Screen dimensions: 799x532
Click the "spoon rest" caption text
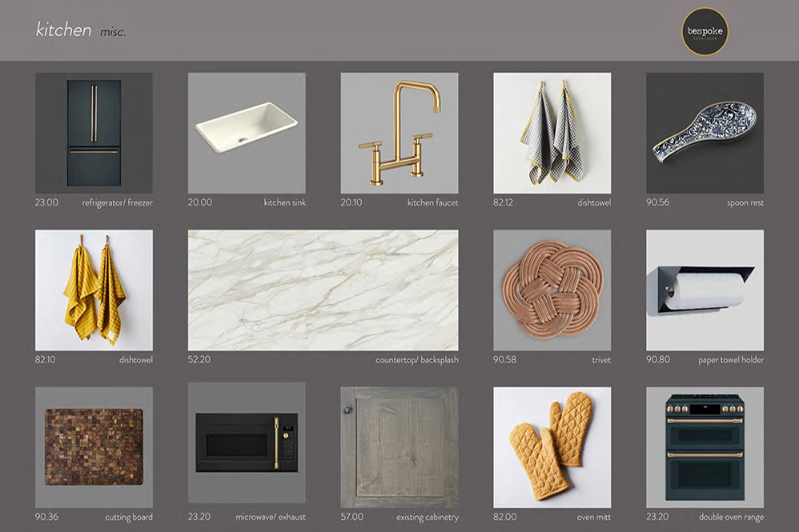point(745,203)
